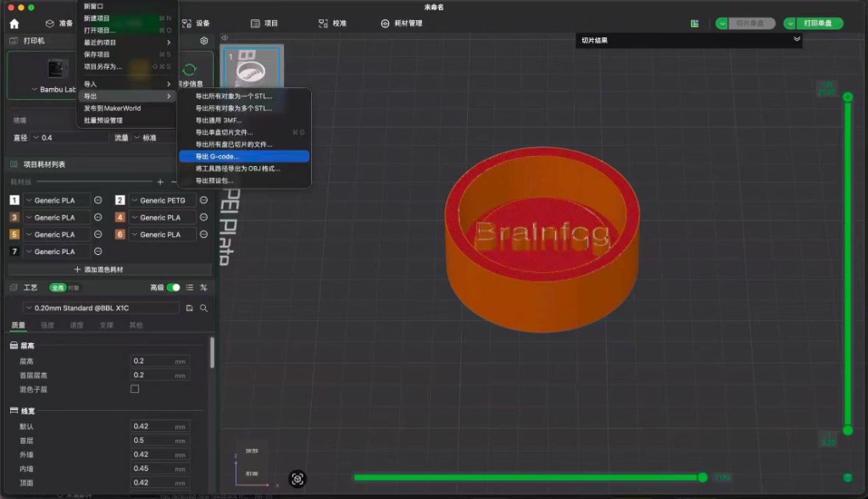Save the 0.20mm Standard process preset
This screenshot has height=499, width=868.
click(189, 308)
